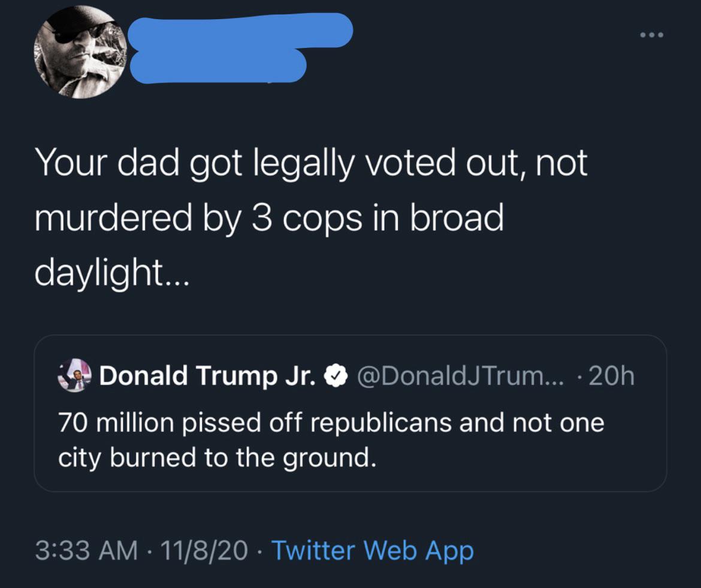
Task: Click the 20h quoted tweet time
Action: [612, 376]
